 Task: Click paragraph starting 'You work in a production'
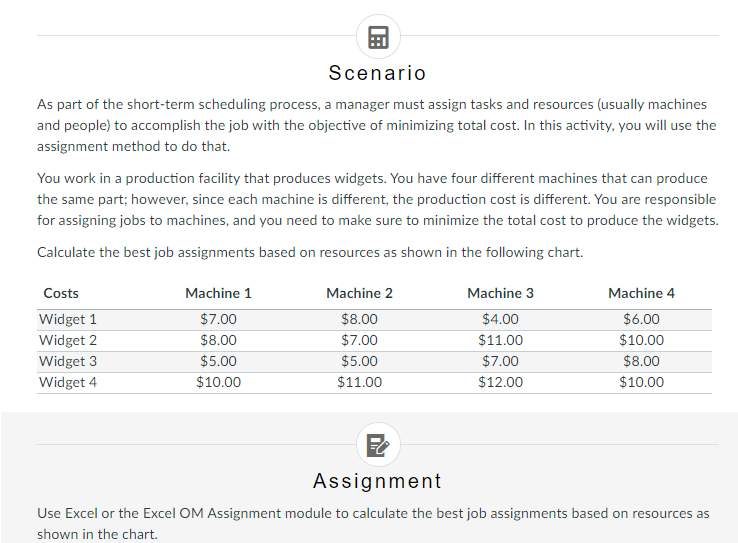point(377,200)
